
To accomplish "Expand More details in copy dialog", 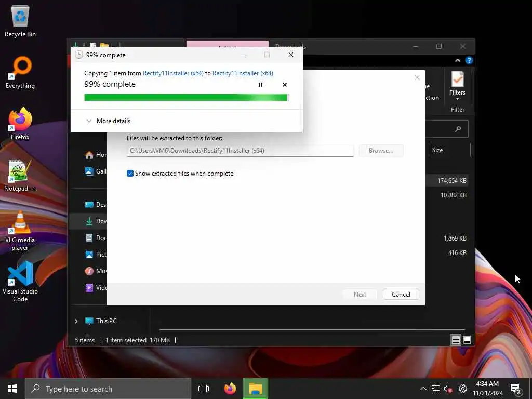I will point(109,121).
